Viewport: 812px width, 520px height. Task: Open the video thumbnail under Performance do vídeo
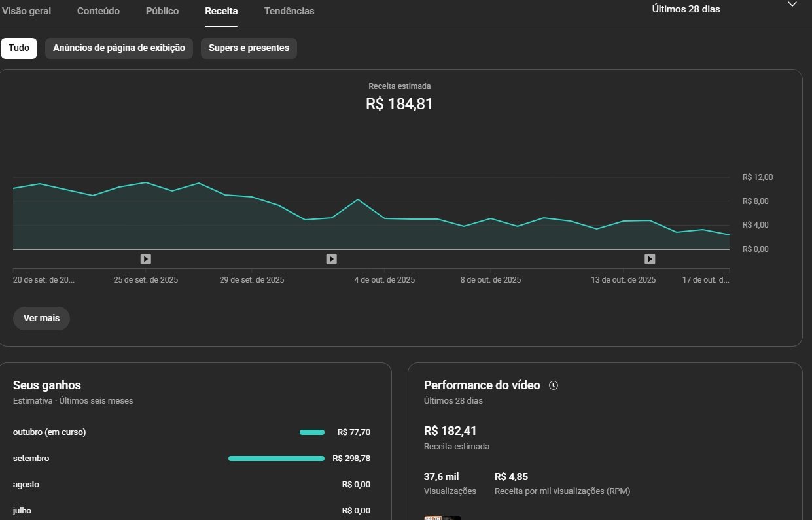click(442, 517)
